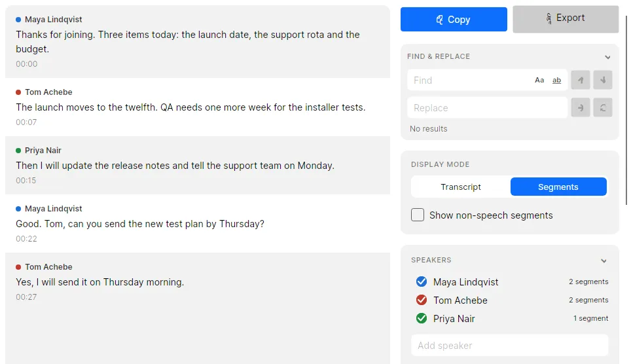Click the previous match up-arrow icon
The width and height of the screenshot is (631, 364).
(x=581, y=80)
